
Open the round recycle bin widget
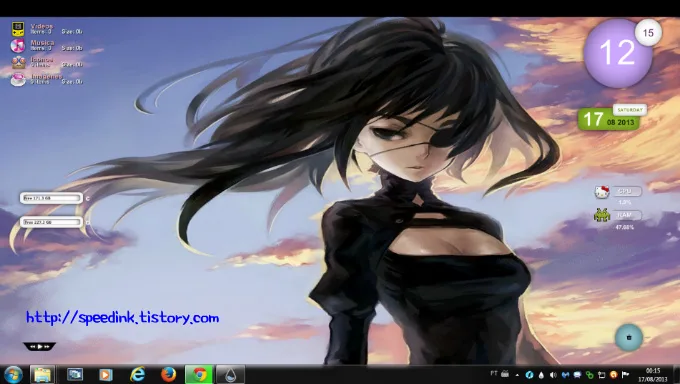coord(628,337)
